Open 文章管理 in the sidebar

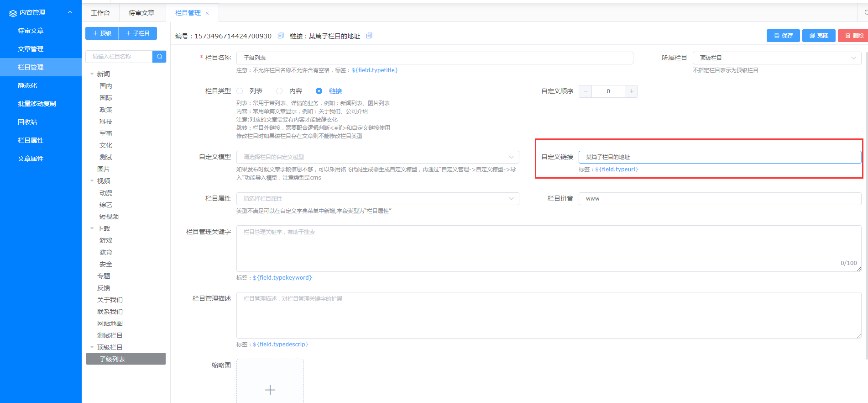click(31, 49)
